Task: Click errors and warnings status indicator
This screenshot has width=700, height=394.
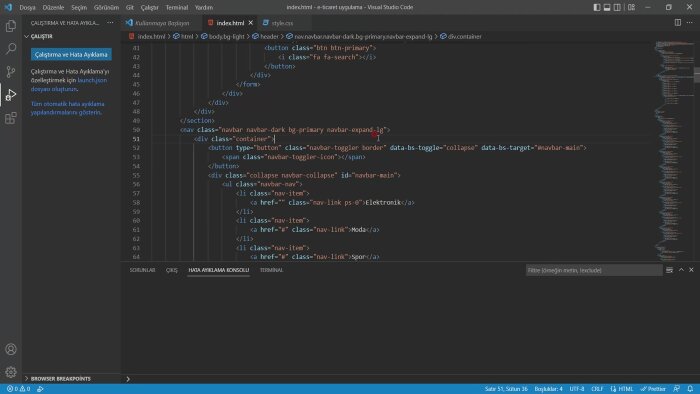Action: (18, 389)
